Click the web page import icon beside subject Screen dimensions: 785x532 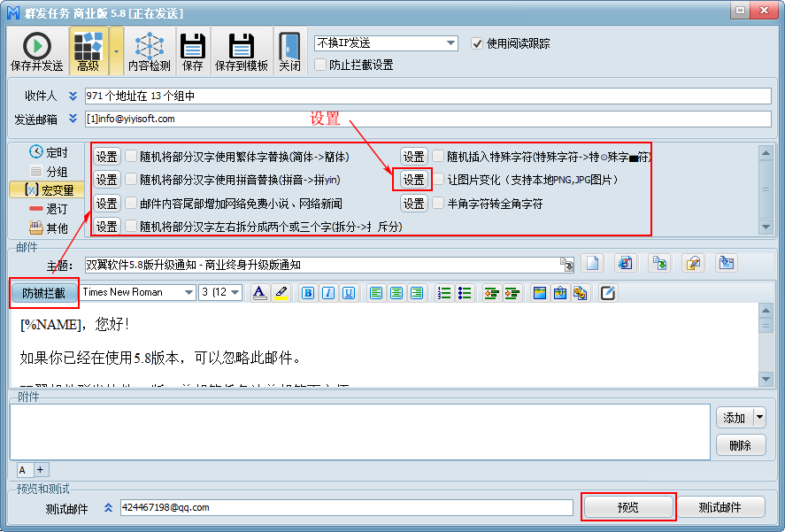pyautogui.click(x=626, y=263)
